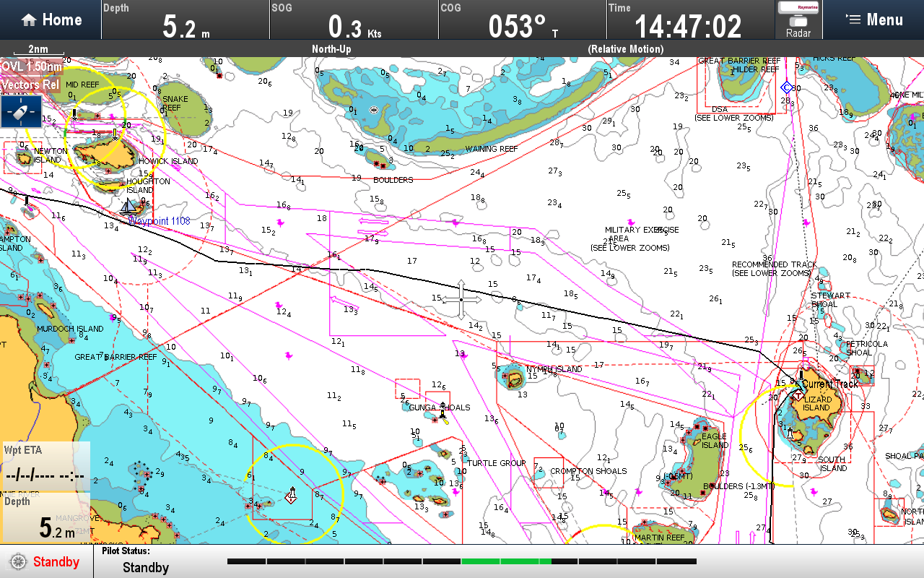Image resolution: width=924 pixels, height=578 pixels.
Task: Select Stewart Shoal label
Action: click(831, 300)
